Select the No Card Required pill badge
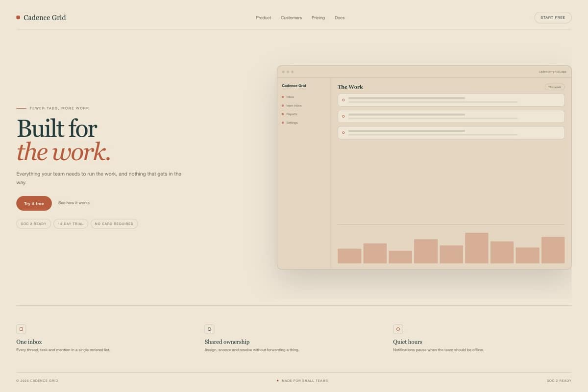Screen dimensions: 588x392 coord(114,223)
